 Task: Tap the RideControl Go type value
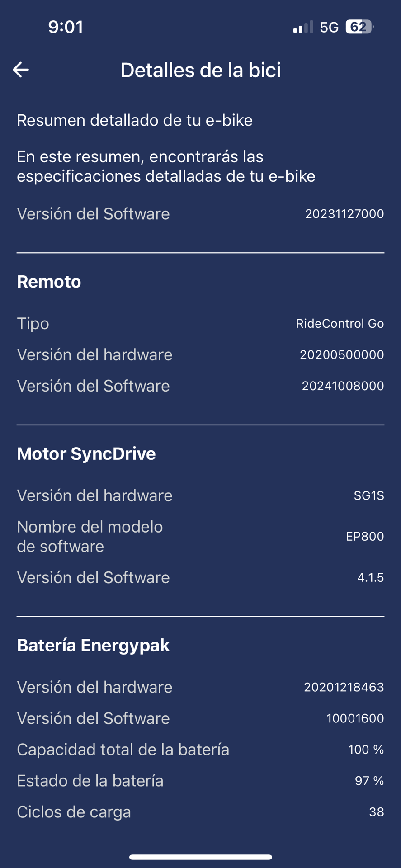point(340,323)
